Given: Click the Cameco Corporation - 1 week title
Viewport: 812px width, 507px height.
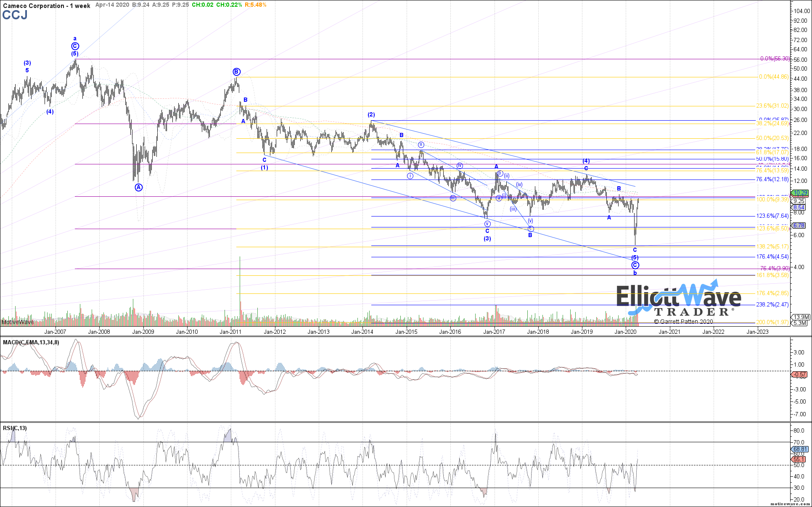Looking at the screenshot, I should coord(46,5).
